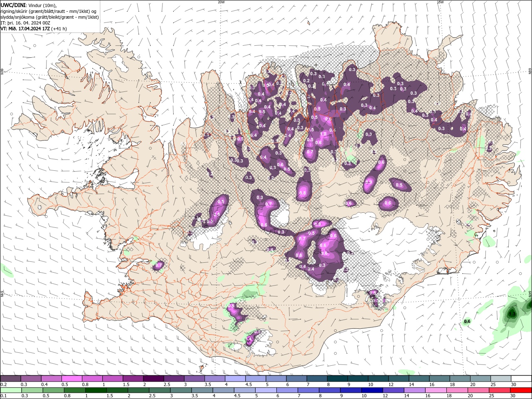This screenshot has width=532, height=399.
Task: Click the "20W" longitude label
Action: [x=221, y=2]
